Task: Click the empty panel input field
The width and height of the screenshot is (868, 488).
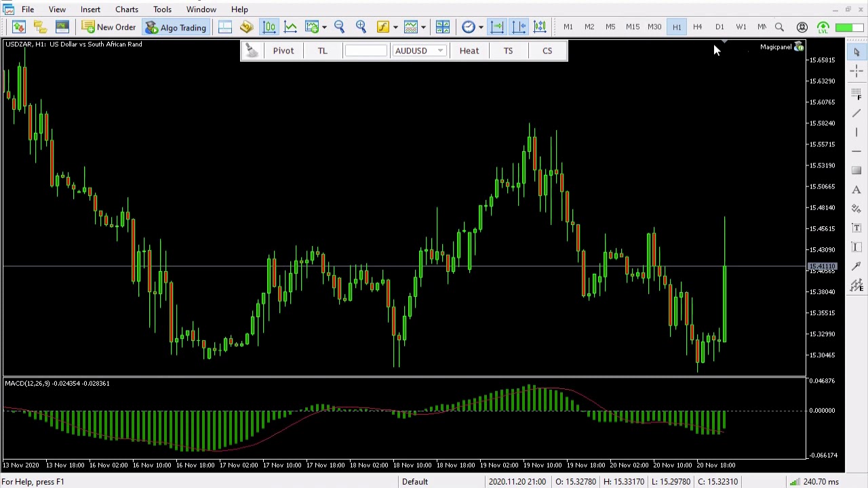Action: [x=366, y=51]
